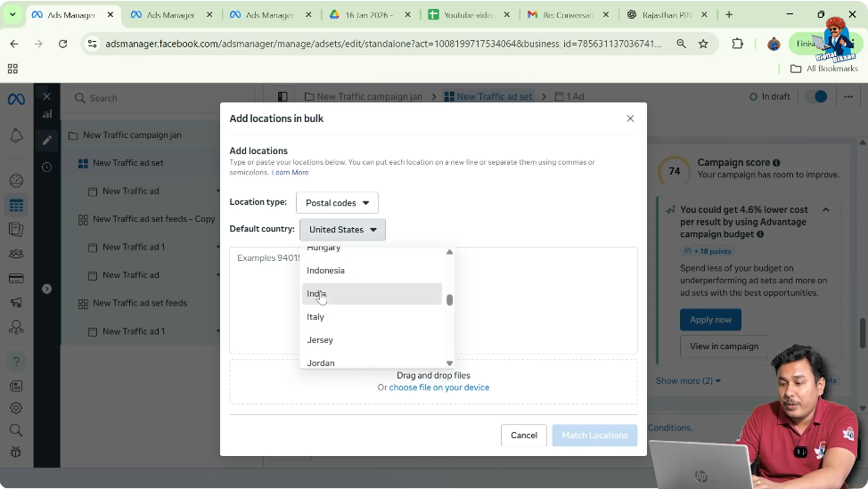
Task: Select New Traffic campaign jan tree item
Action: [132, 135]
